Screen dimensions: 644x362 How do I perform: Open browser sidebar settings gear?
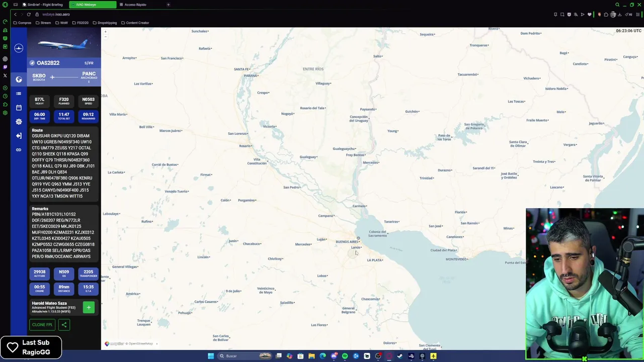[5, 113]
